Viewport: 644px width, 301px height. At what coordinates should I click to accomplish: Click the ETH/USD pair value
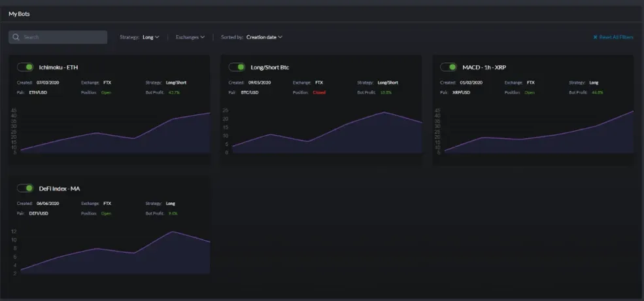39,92
